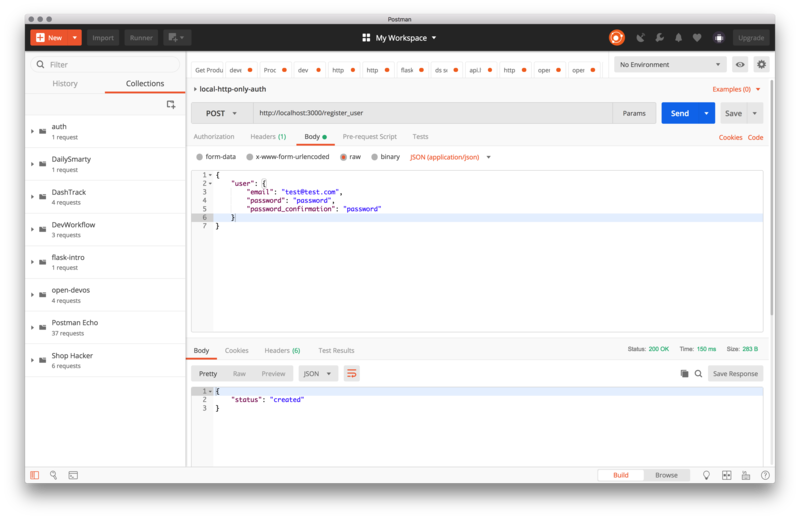800x519 pixels.
Task: Open the Send button dropdown arrow
Action: click(x=707, y=113)
